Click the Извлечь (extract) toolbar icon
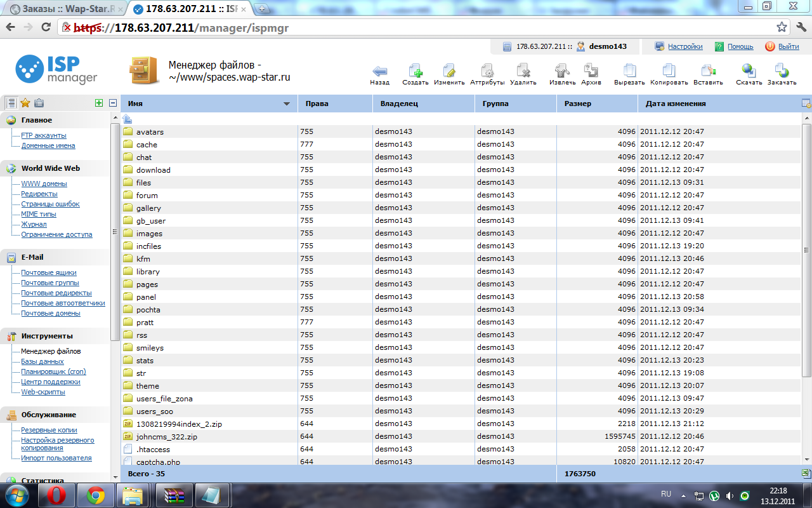812x508 pixels. 562,70
